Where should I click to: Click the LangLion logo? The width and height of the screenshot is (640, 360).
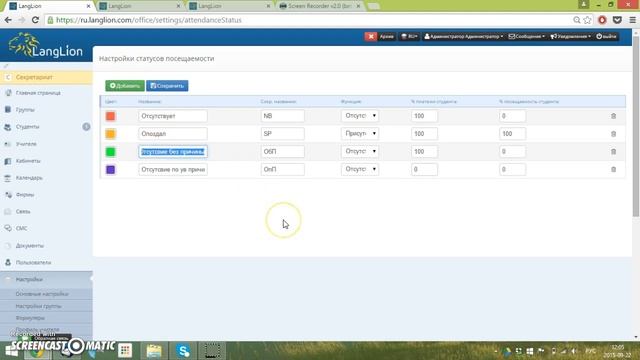(46, 46)
